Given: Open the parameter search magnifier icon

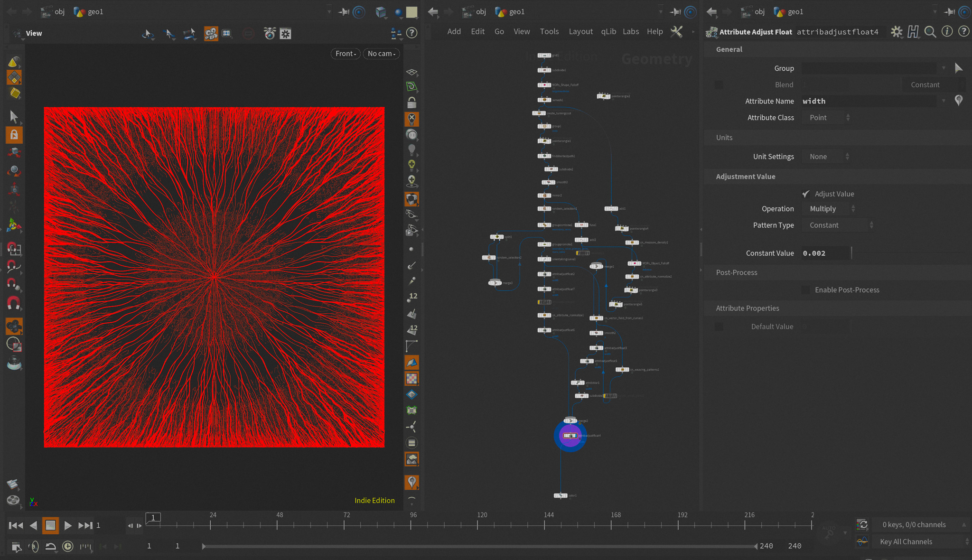Looking at the screenshot, I should pyautogui.click(x=930, y=32).
